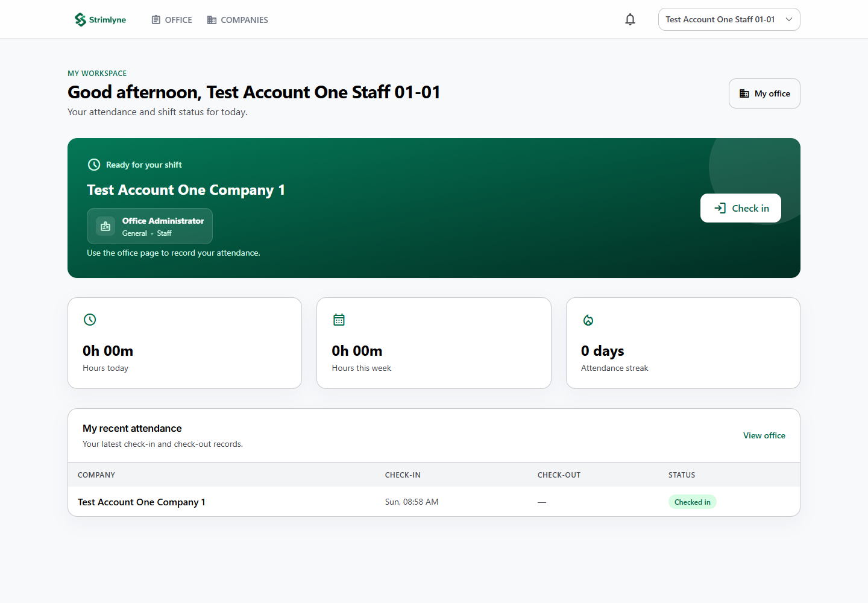
Task: Open the View office link
Action: click(x=764, y=435)
